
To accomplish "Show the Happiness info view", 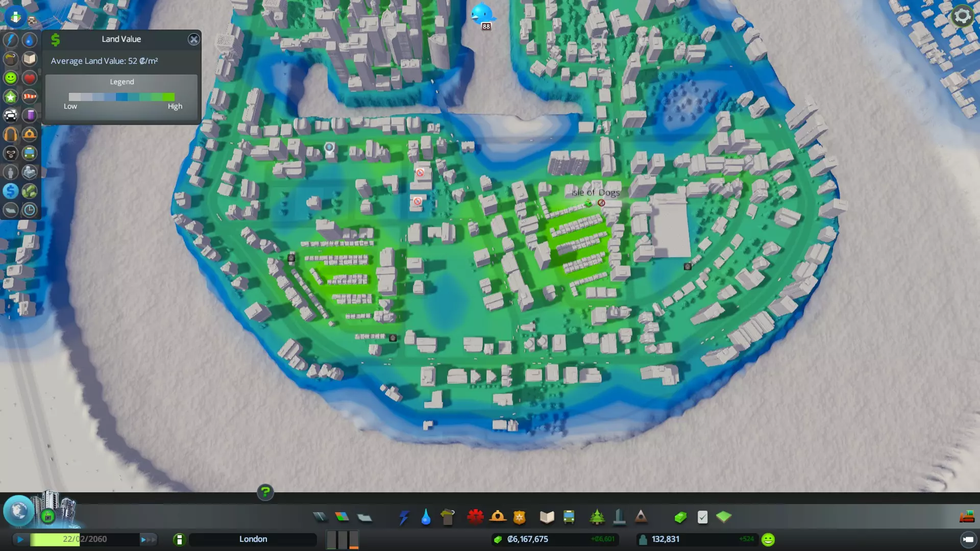I will (x=11, y=78).
